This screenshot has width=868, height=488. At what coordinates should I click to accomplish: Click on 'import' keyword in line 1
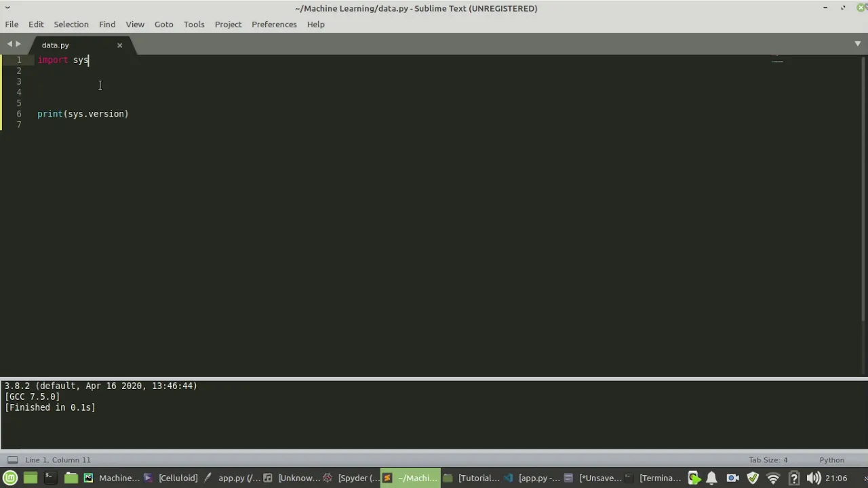point(53,60)
